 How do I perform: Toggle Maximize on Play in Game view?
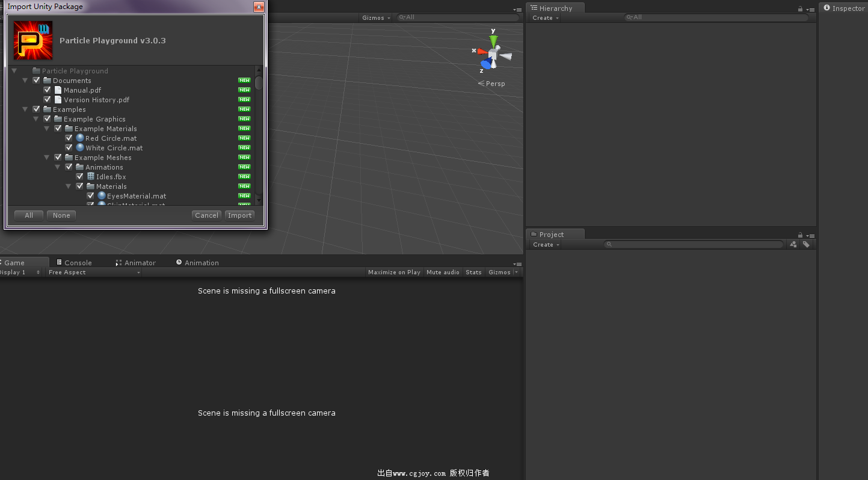click(x=394, y=272)
